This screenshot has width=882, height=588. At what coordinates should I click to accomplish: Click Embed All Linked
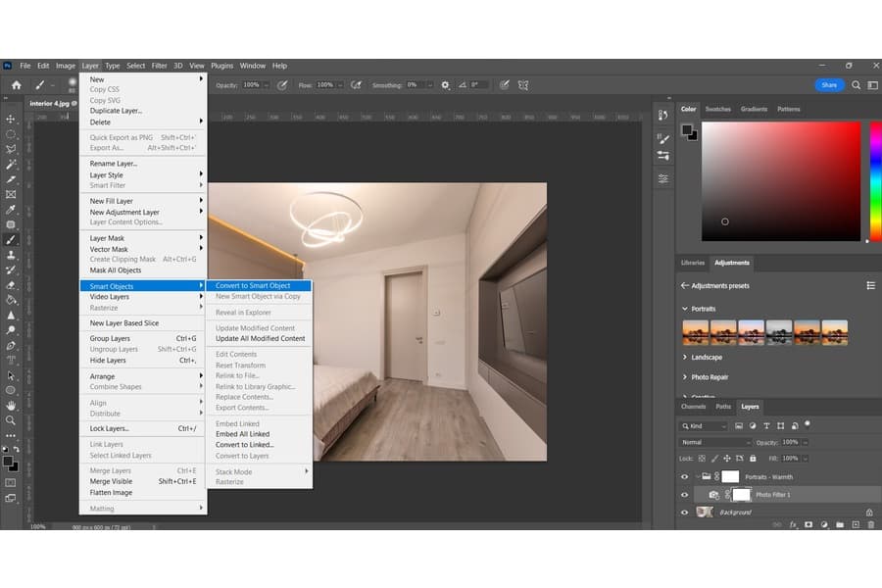pyautogui.click(x=259, y=434)
